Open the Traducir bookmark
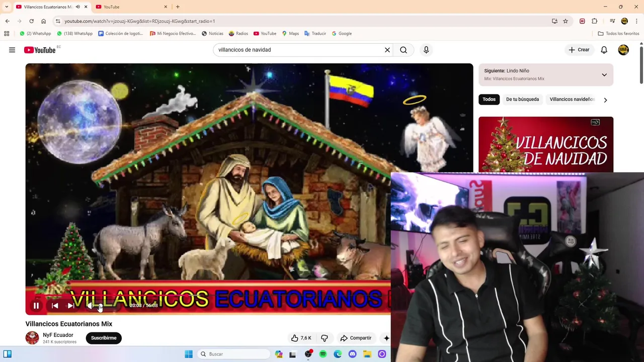This screenshot has height=362, width=644. (315, 34)
